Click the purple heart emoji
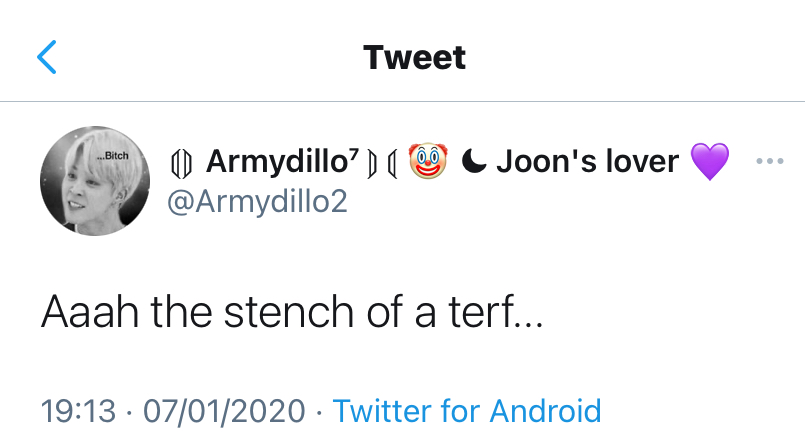Screen dimensions: 805x447 click(x=710, y=161)
